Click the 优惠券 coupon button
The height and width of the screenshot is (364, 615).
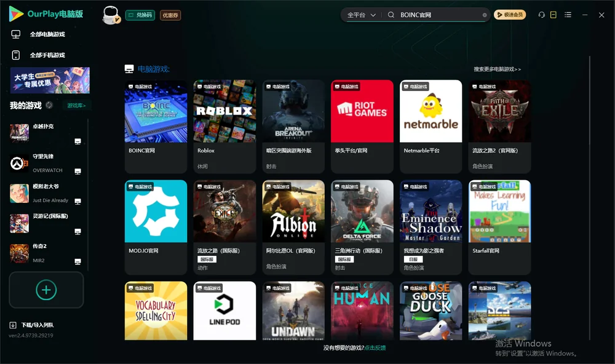(x=170, y=15)
